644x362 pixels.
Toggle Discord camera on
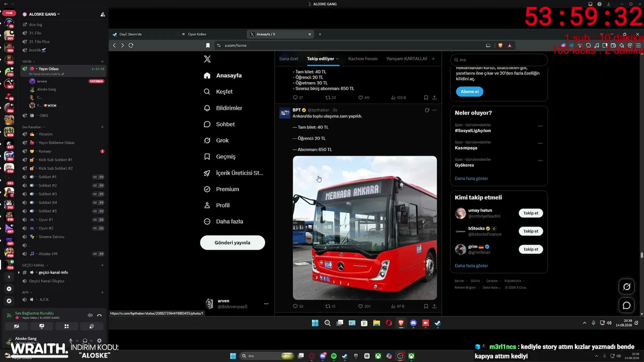pyautogui.click(x=17, y=326)
